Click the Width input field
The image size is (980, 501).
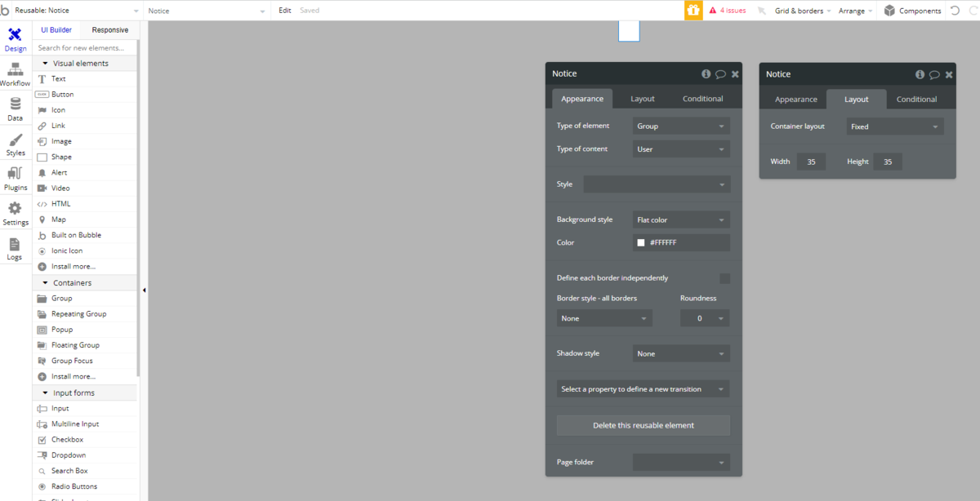(x=811, y=162)
